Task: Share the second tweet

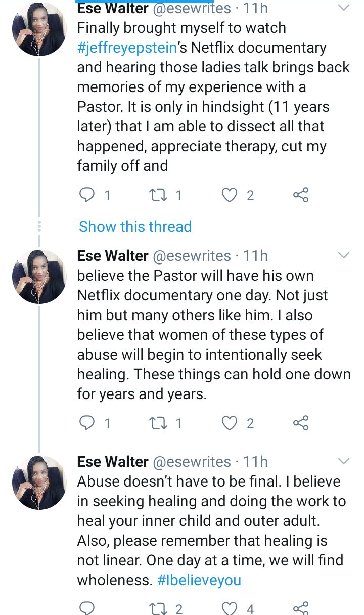Action: point(301,423)
